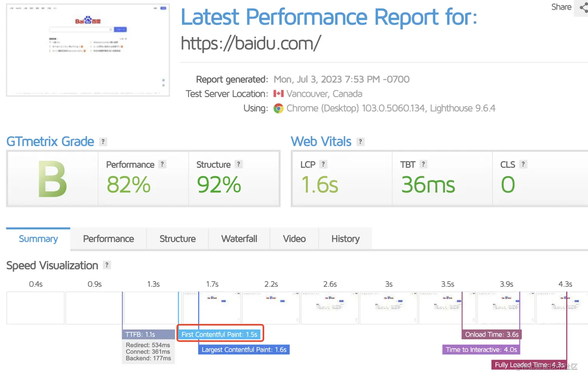The height and width of the screenshot is (381, 588).
Task: Click the Speed Visualization heading
Action: point(52,266)
